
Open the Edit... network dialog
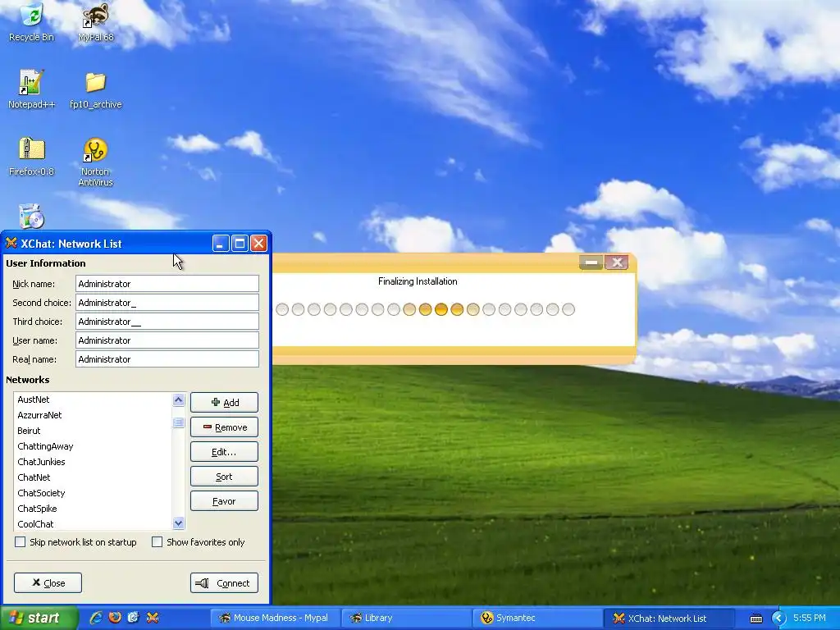click(x=225, y=452)
